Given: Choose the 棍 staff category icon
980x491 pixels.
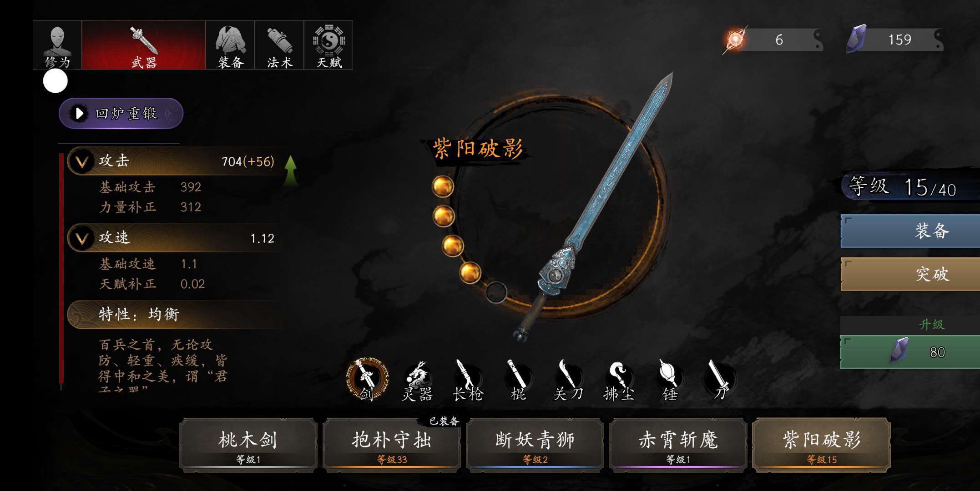Looking at the screenshot, I should point(518,381).
